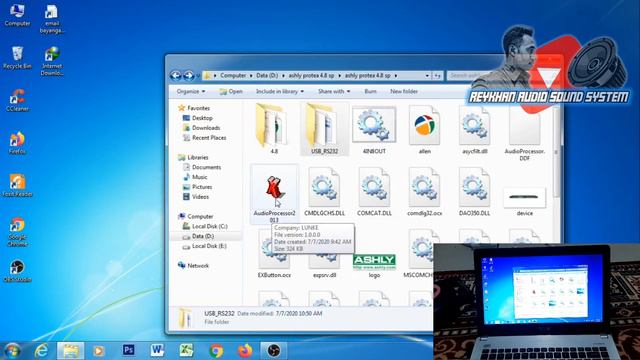This screenshot has height=360, width=640.
Task: Select the asycfilt.dll file
Action: pyautogui.click(x=474, y=129)
